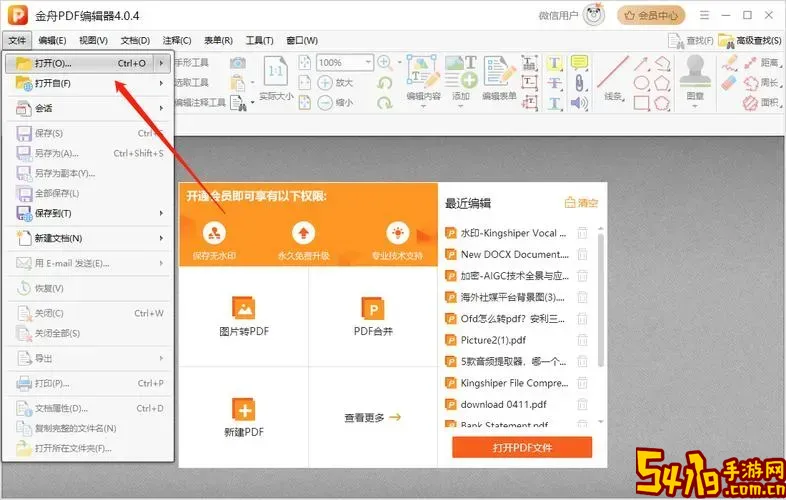This screenshot has height=500, width=786.
Task: Choose 新建文档(N) from File menu
Action: pos(88,239)
